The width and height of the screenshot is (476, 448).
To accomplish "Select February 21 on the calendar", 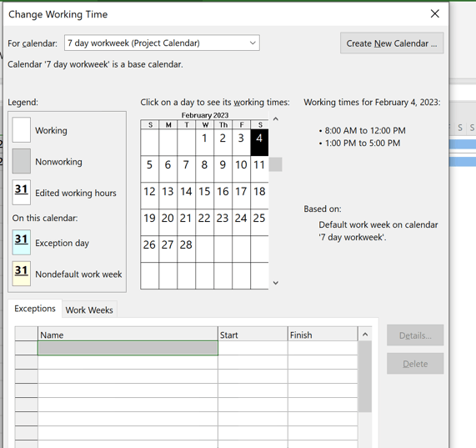I will (x=187, y=222).
